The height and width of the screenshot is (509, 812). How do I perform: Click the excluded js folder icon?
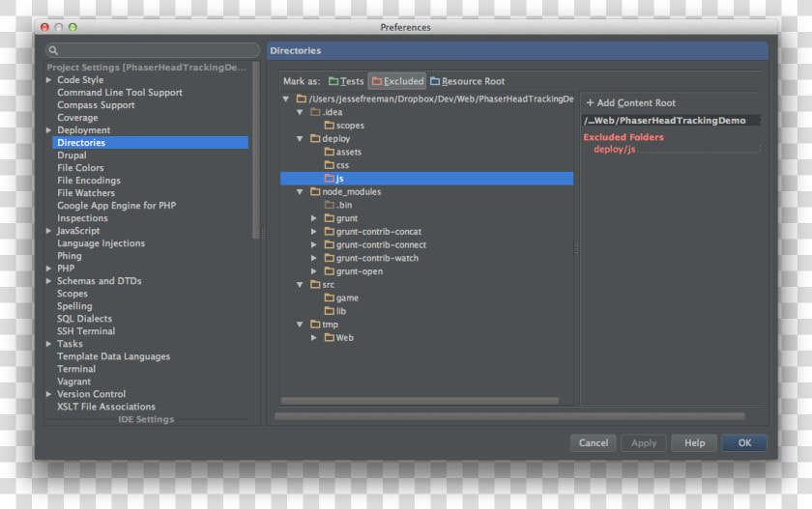click(330, 178)
